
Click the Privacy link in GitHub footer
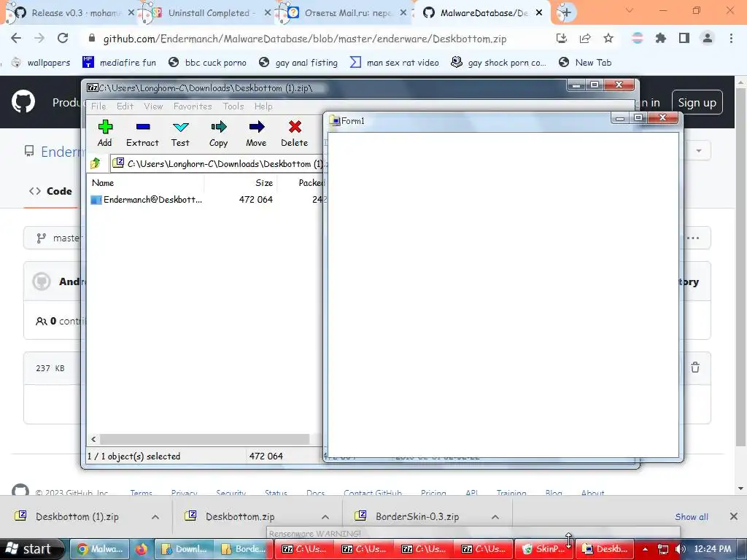[x=185, y=493]
